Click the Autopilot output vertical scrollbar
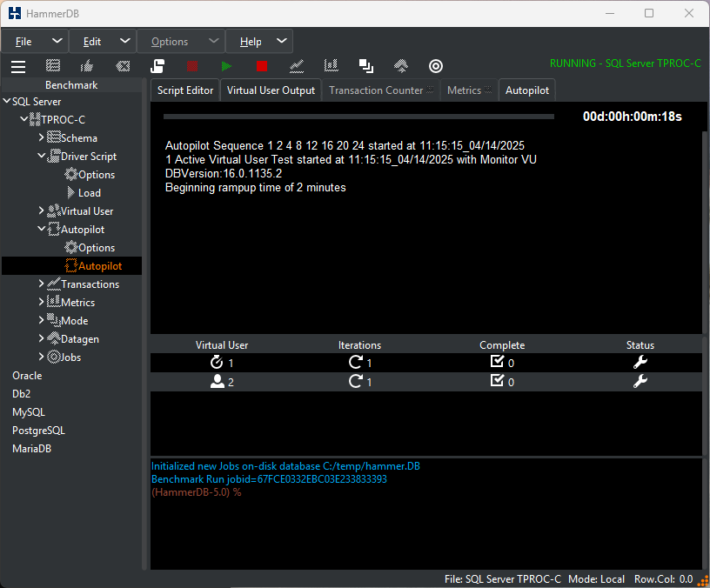 coord(705,233)
